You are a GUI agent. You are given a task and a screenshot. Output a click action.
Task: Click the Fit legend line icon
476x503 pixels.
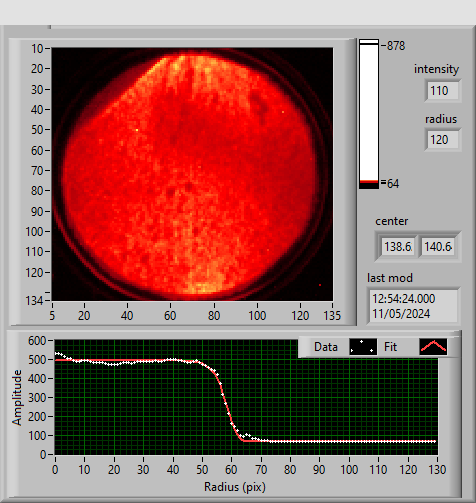coord(433,347)
